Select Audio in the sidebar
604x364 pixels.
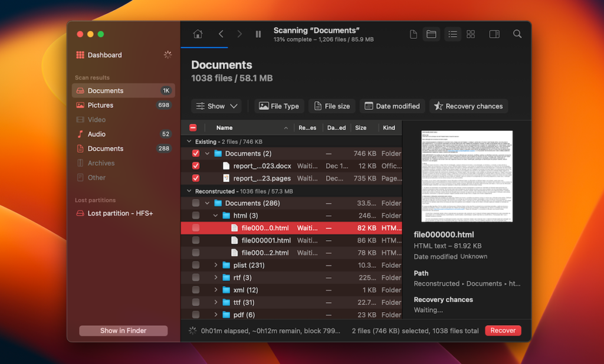pos(97,134)
